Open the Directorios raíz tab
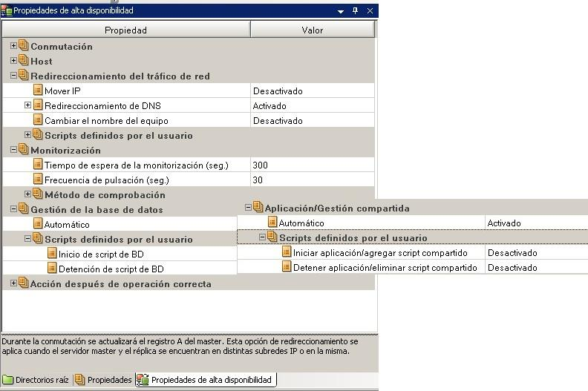Viewport: 588px width, 391px height. (36, 380)
